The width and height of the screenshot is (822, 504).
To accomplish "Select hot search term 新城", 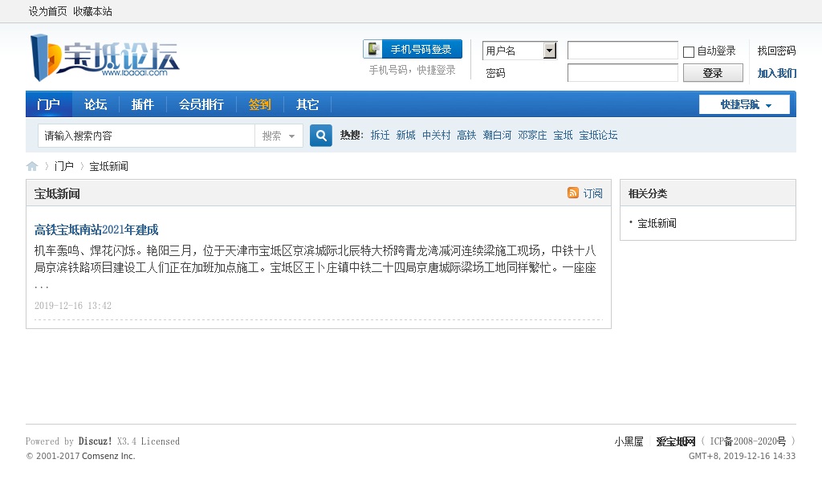I will tap(405, 135).
